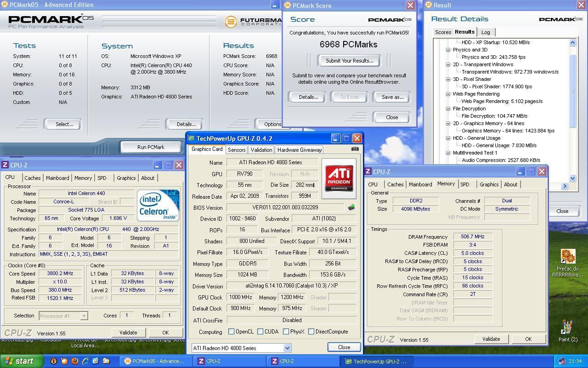
Task: Open SPD tab in right CPU-Z window
Action: (x=465, y=184)
